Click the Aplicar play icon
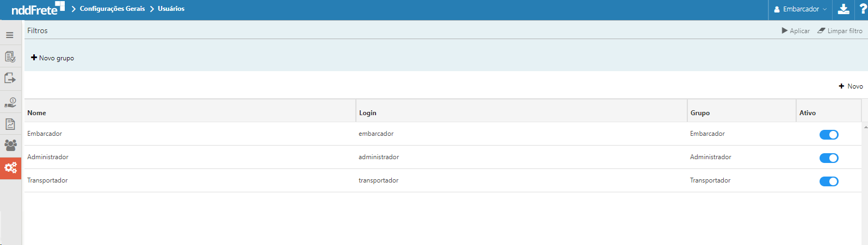 click(785, 31)
